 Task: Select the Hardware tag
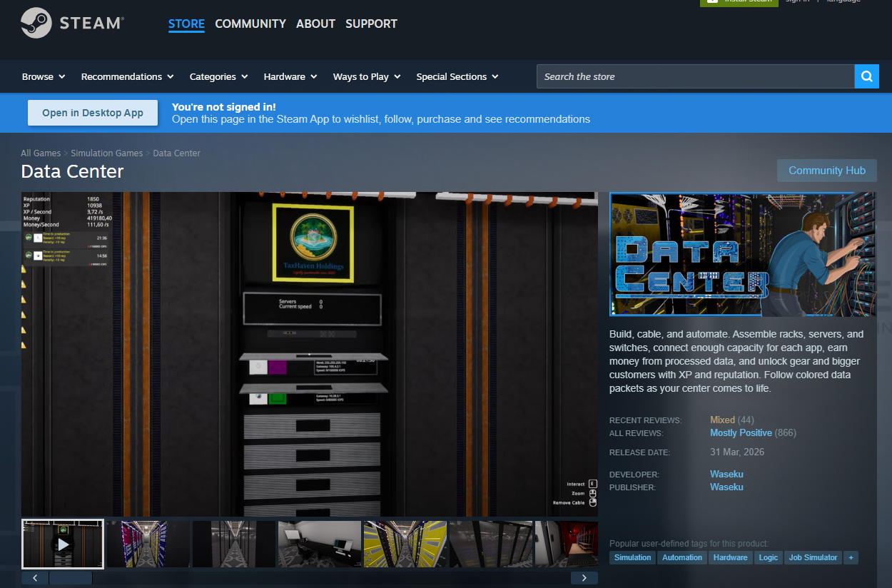click(x=730, y=557)
